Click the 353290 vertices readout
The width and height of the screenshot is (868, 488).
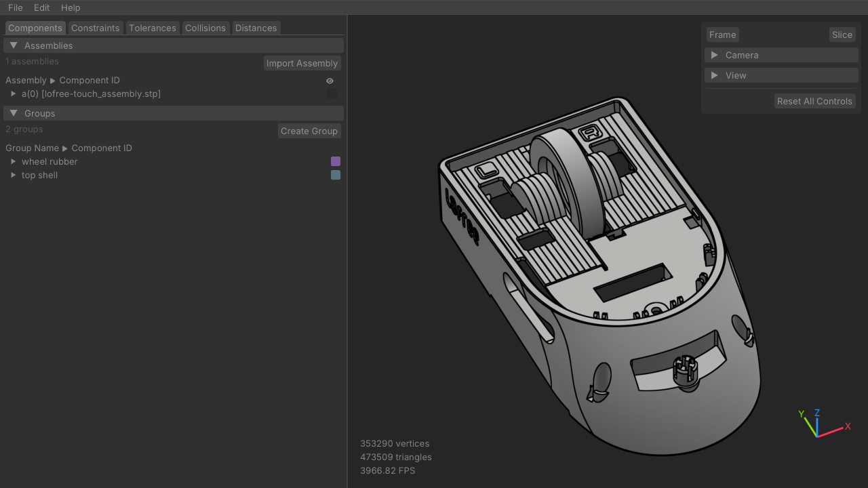tap(395, 443)
